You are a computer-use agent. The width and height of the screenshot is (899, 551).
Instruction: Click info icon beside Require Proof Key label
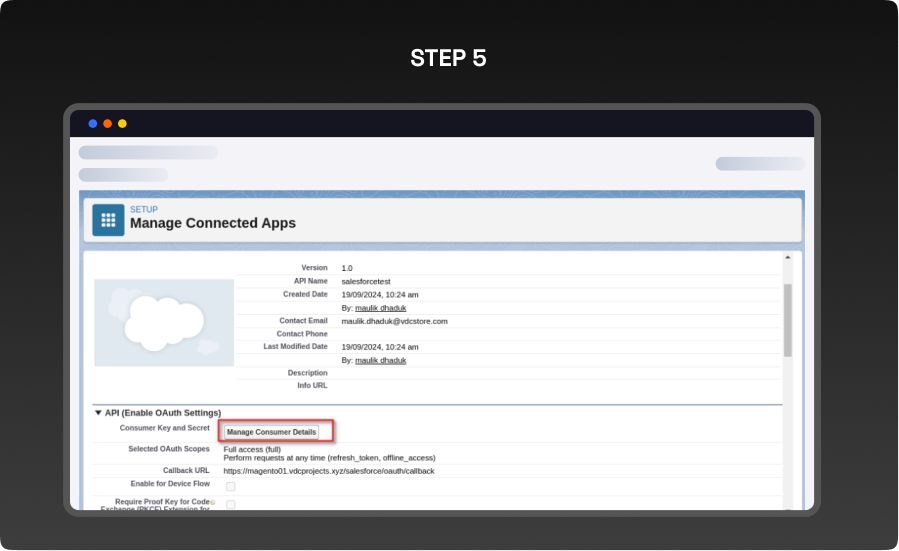click(x=213, y=502)
